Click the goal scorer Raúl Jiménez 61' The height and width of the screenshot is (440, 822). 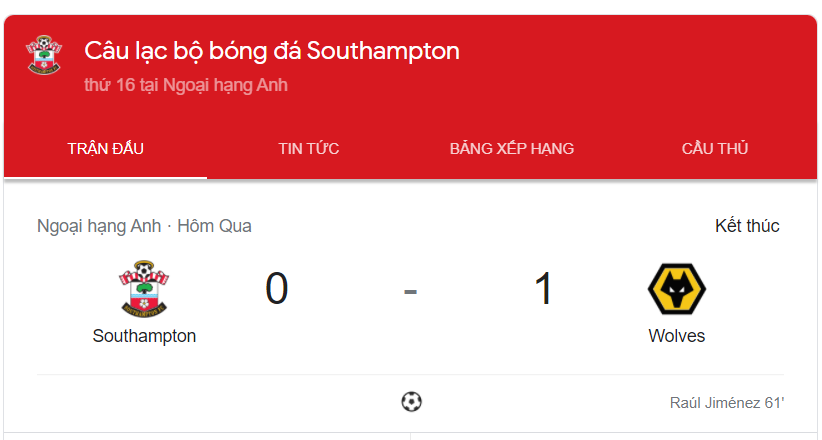727,403
